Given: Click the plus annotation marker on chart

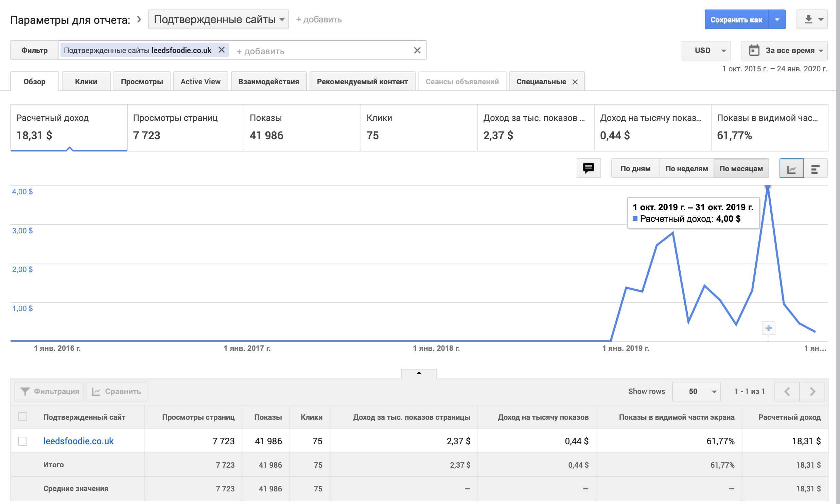Looking at the screenshot, I should (x=768, y=328).
